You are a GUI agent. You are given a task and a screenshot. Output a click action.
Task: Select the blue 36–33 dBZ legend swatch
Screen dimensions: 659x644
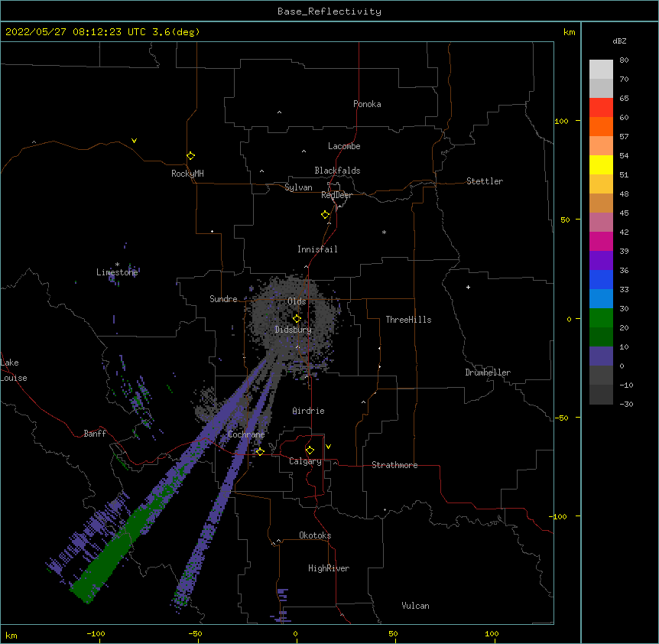click(x=601, y=279)
